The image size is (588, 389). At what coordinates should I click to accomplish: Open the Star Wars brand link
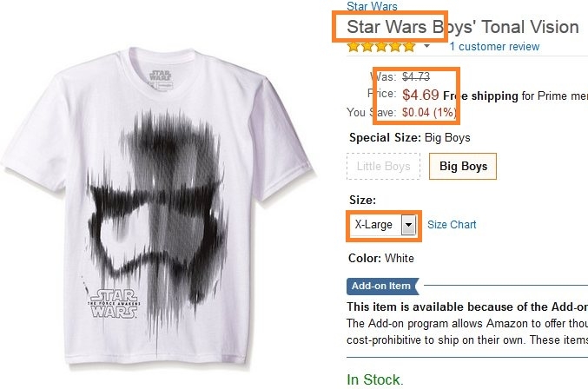[x=372, y=6]
